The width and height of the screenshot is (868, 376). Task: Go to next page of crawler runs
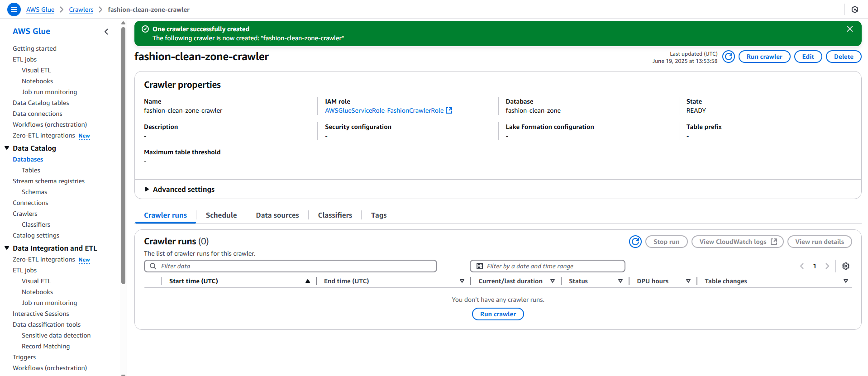[827, 266]
